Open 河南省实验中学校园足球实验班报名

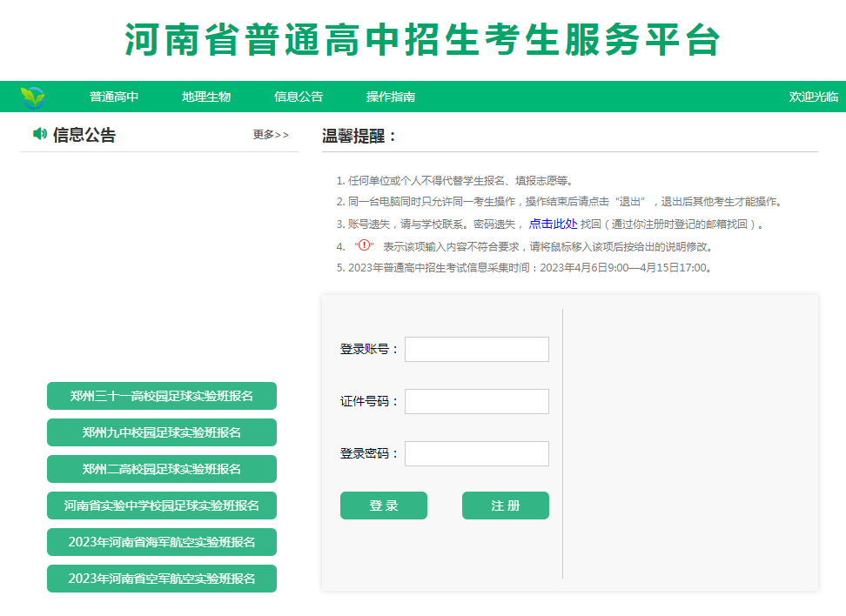(x=161, y=506)
